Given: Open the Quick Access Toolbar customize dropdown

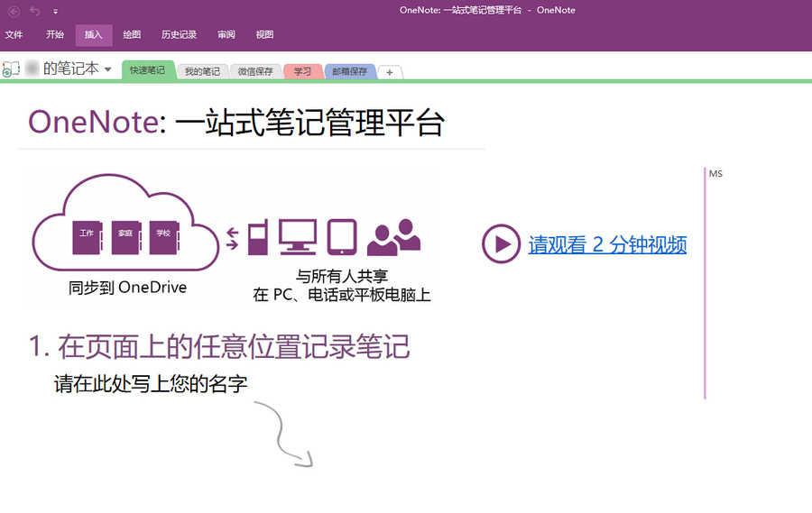Looking at the screenshot, I should pos(55,12).
